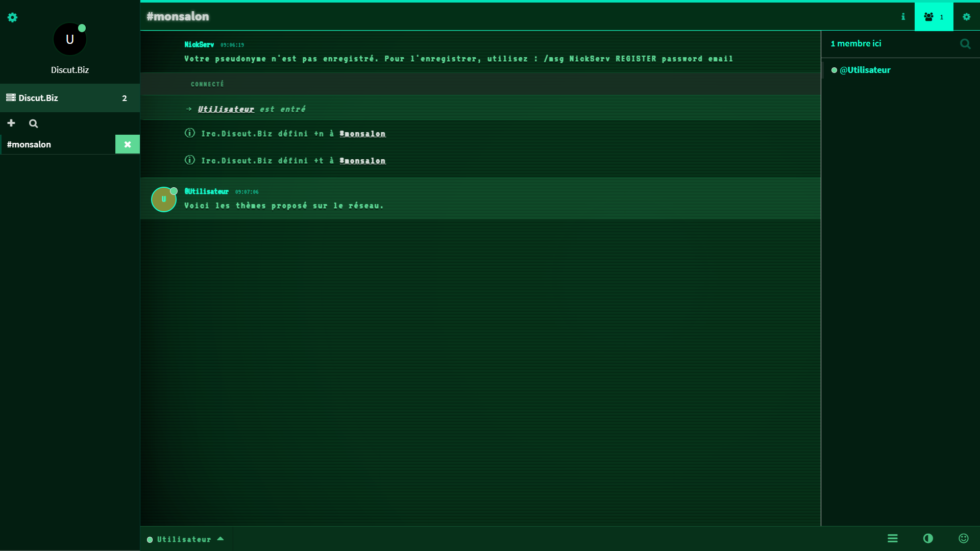Click the NickServ nickname

199,45
